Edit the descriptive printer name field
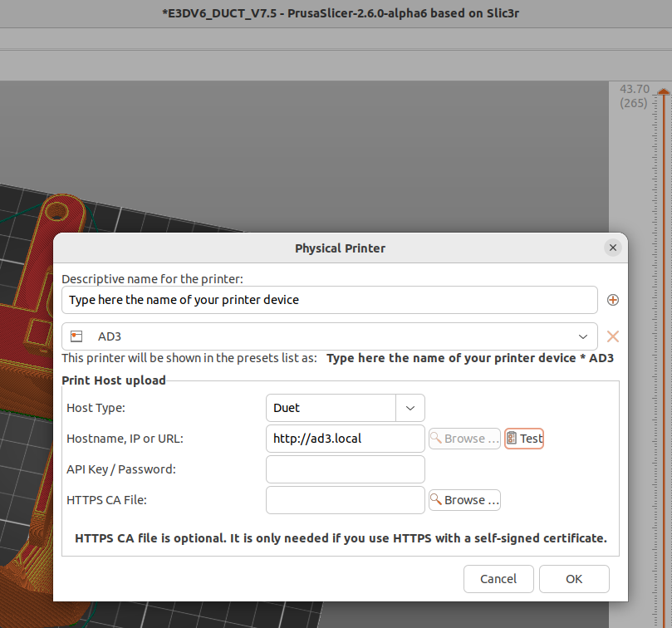 click(329, 300)
